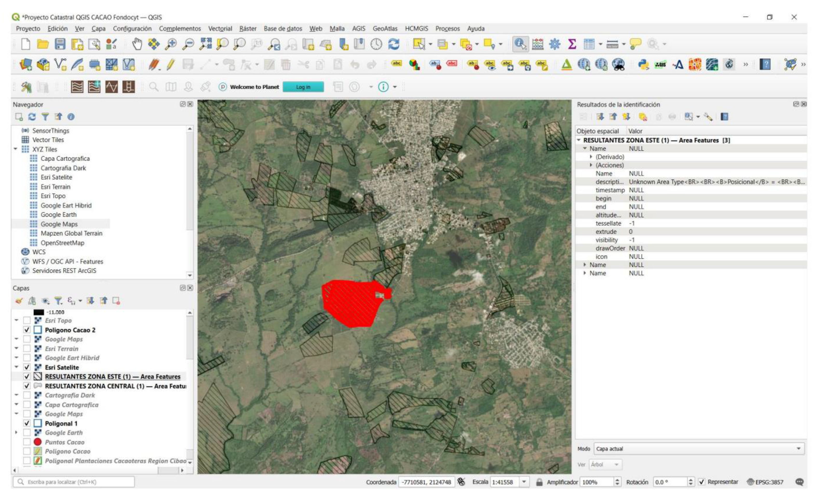This screenshot has width=817, height=504.
Task: Toggle the Representar render checkbox
Action: pos(702,482)
